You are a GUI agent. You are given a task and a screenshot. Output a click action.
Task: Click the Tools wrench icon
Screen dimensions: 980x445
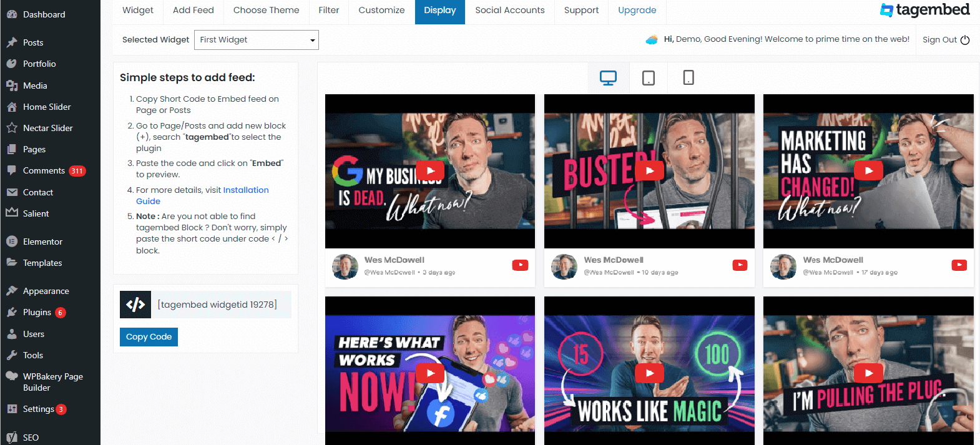12,355
